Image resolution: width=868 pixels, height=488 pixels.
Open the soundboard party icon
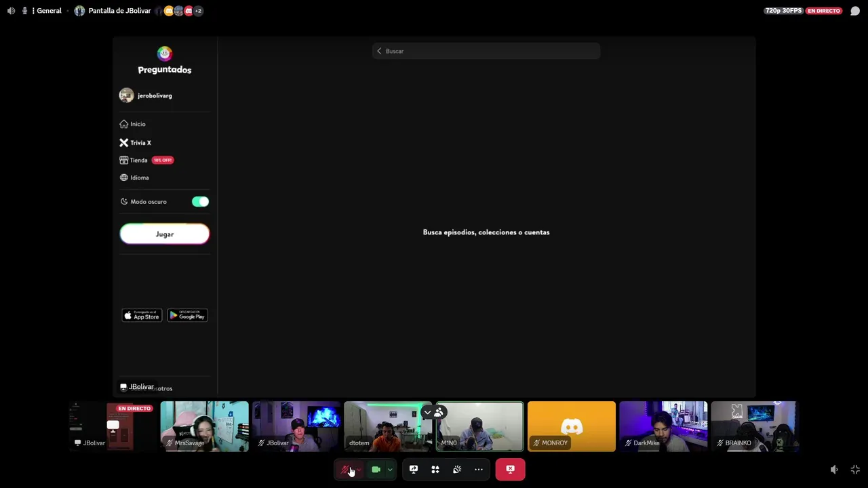coord(457,469)
